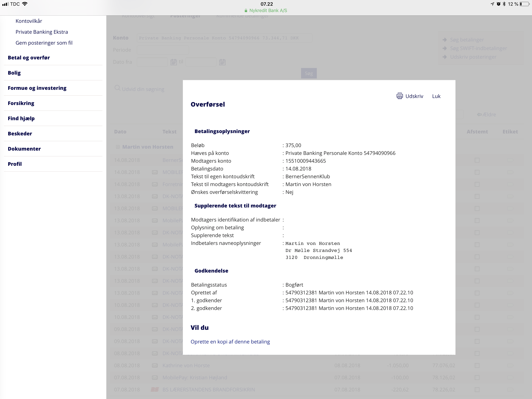Open Gem posteringer som fil link
The width and height of the screenshot is (532, 399).
click(x=44, y=43)
